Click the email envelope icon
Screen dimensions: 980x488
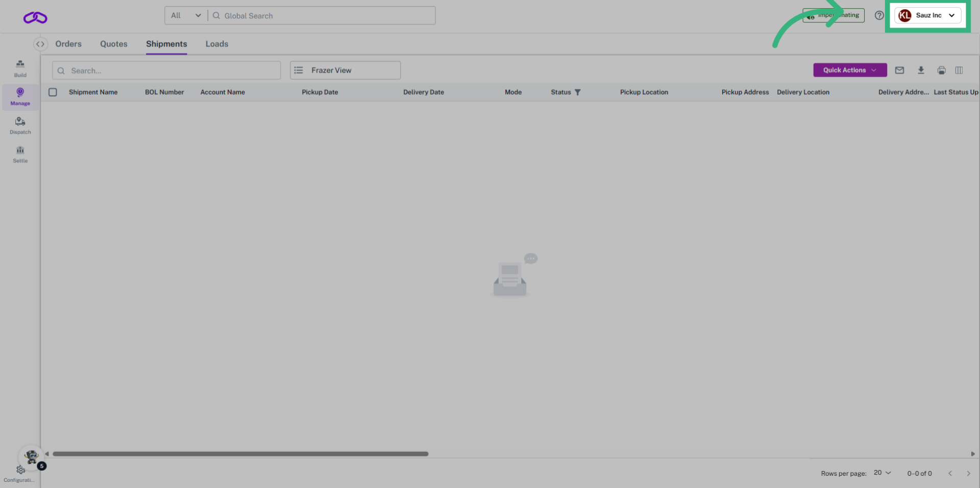899,70
